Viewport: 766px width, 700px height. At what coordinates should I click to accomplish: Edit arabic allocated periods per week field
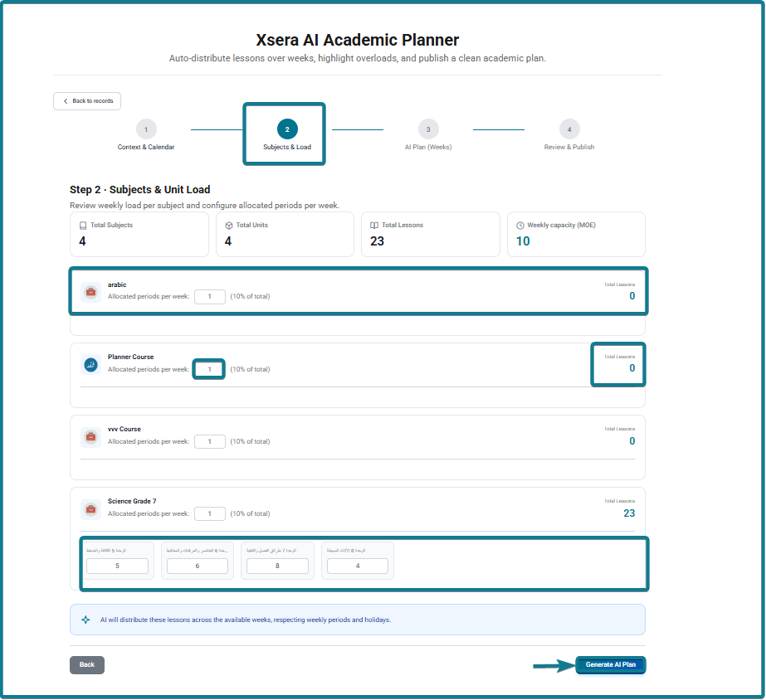(210, 296)
